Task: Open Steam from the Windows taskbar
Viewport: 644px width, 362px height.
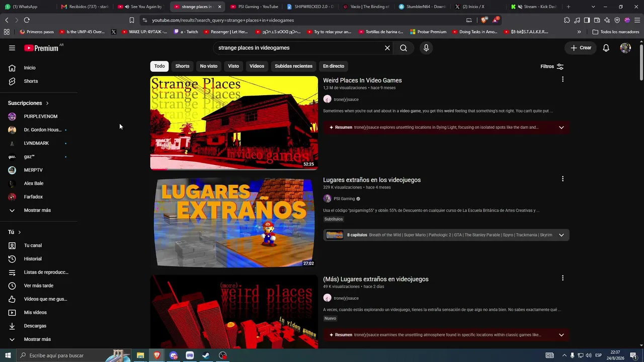Action: click(206, 355)
